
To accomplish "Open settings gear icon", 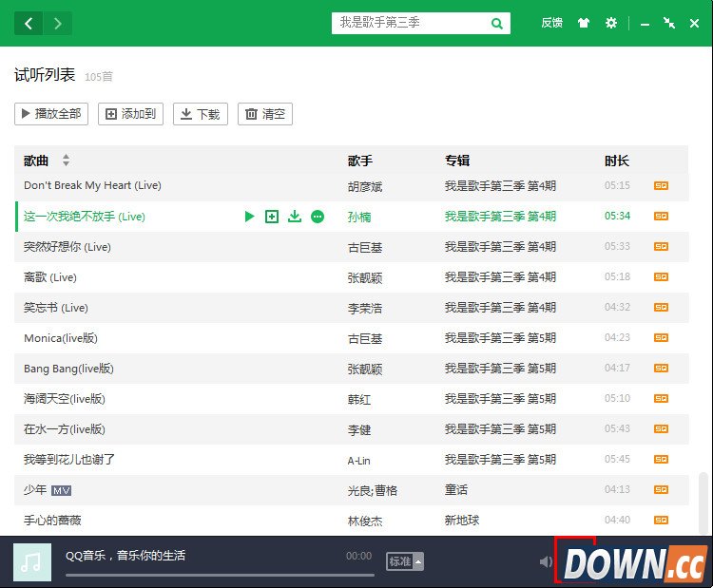I will tap(611, 23).
